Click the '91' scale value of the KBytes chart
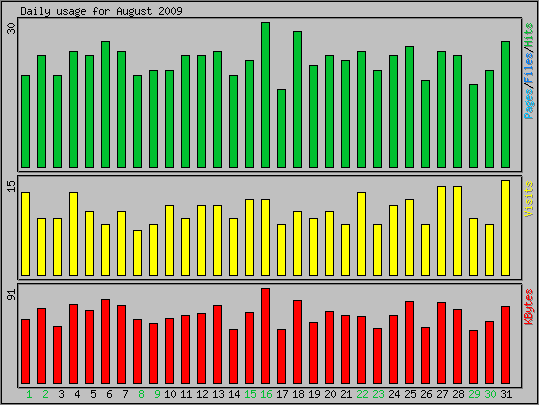539x405 pixels. pyautogui.click(x=11, y=295)
